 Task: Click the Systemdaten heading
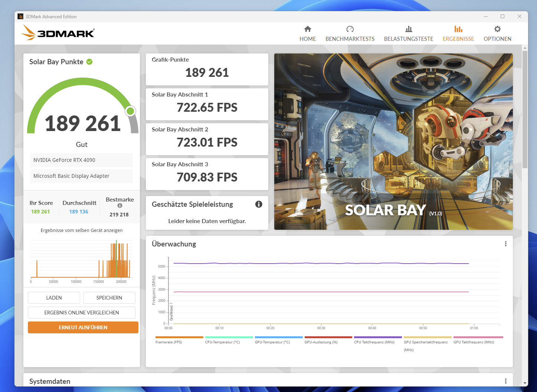(50, 381)
